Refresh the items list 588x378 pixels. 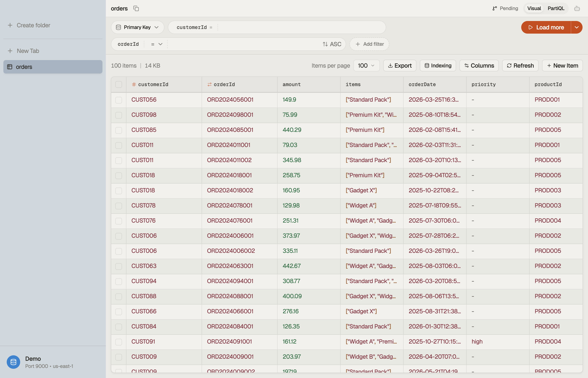click(520, 66)
